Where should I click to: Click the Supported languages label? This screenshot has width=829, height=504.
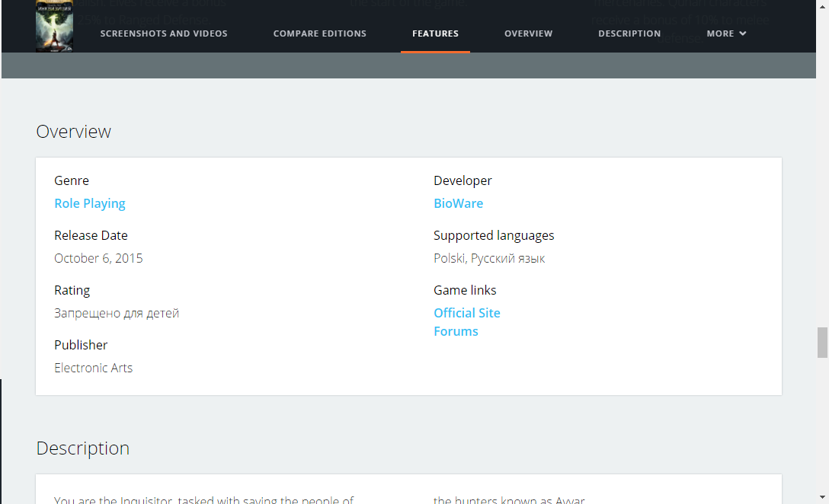tap(494, 235)
